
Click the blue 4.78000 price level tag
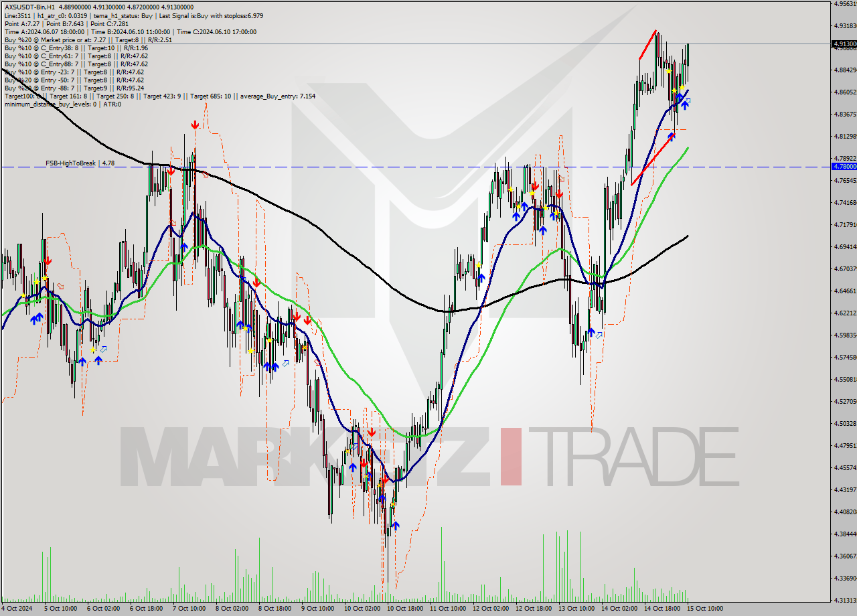tap(844, 166)
